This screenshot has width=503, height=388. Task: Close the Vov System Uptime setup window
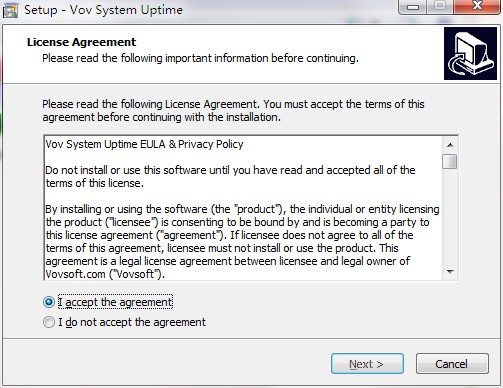click(x=477, y=7)
